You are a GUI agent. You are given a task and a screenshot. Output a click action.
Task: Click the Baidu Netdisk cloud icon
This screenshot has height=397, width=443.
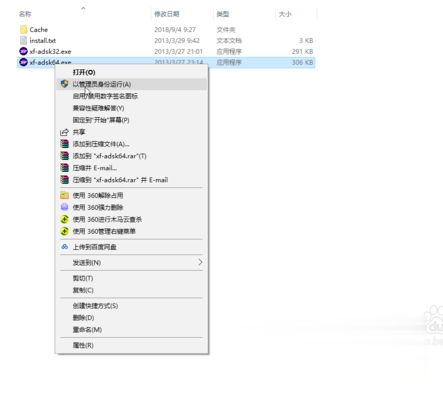coord(64,247)
